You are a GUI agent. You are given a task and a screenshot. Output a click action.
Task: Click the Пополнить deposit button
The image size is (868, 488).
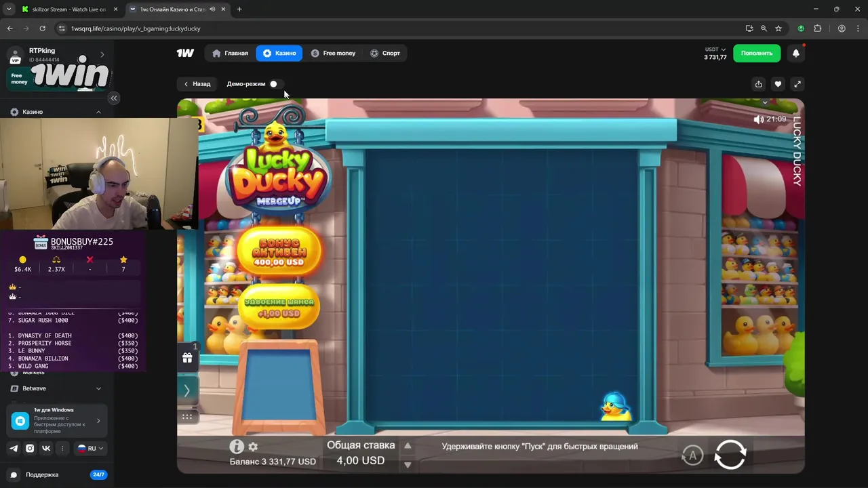click(x=757, y=53)
